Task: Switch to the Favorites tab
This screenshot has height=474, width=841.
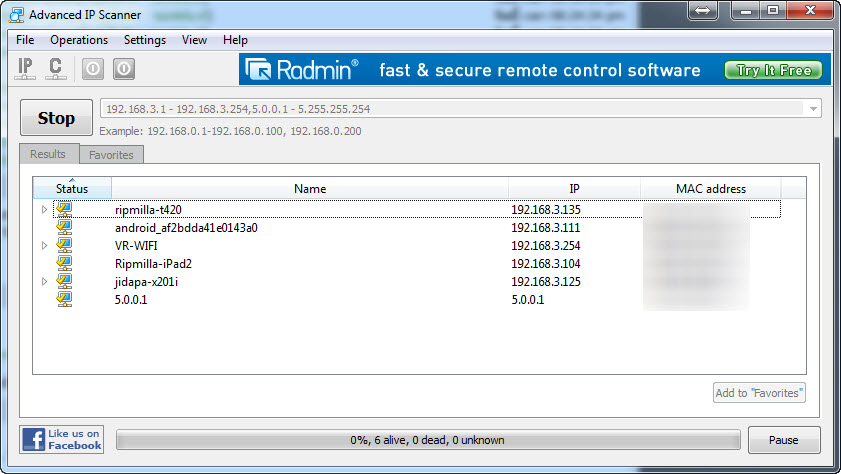Action: [111, 155]
